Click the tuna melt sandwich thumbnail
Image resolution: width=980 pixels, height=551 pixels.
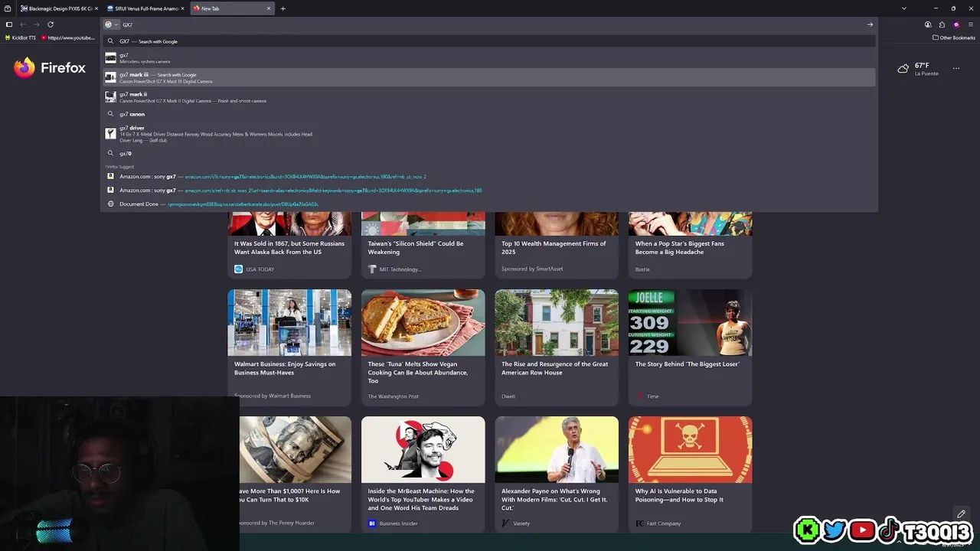(x=423, y=322)
